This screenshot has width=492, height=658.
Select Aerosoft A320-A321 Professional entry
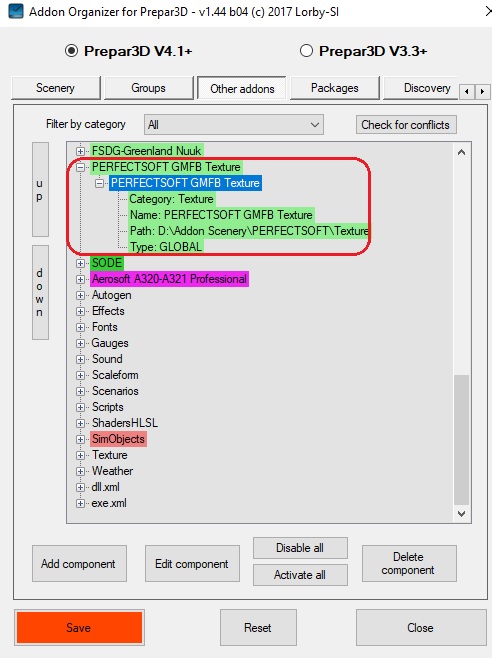[x=169, y=279]
